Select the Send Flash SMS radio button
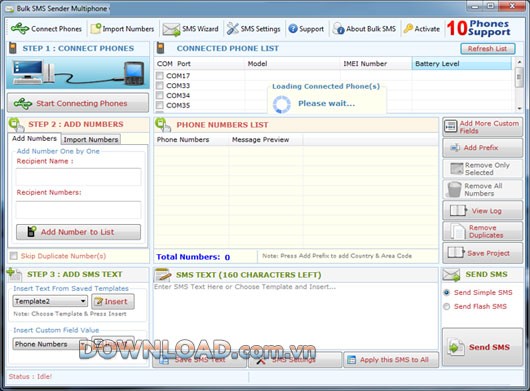This screenshot has width=530, height=391. [447, 307]
